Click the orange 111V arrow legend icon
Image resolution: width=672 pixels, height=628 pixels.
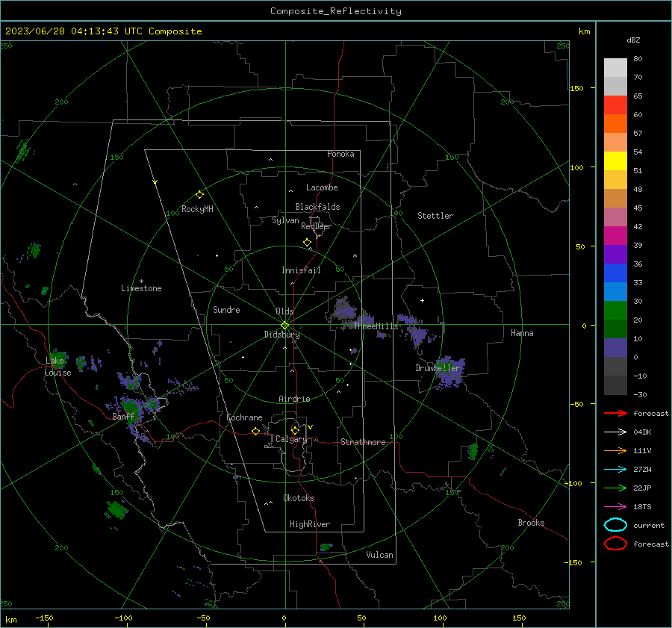(x=615, y=450)
